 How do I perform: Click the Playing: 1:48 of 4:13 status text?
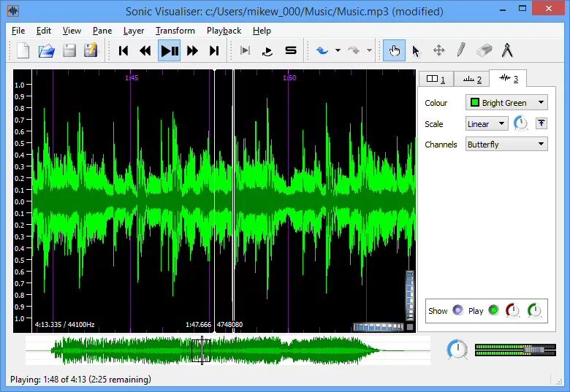coord(80,380)
